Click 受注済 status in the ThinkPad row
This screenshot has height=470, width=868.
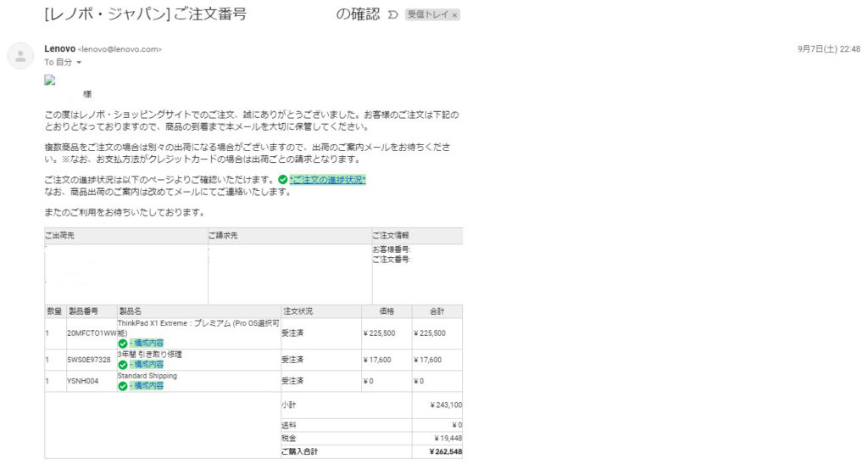click(x=292, y=333)
